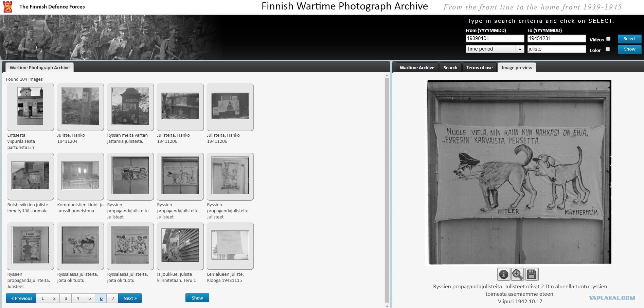Viewport: 644px width, 308px height.
Task: Open image information (i) icon
Action: [503, 274]
